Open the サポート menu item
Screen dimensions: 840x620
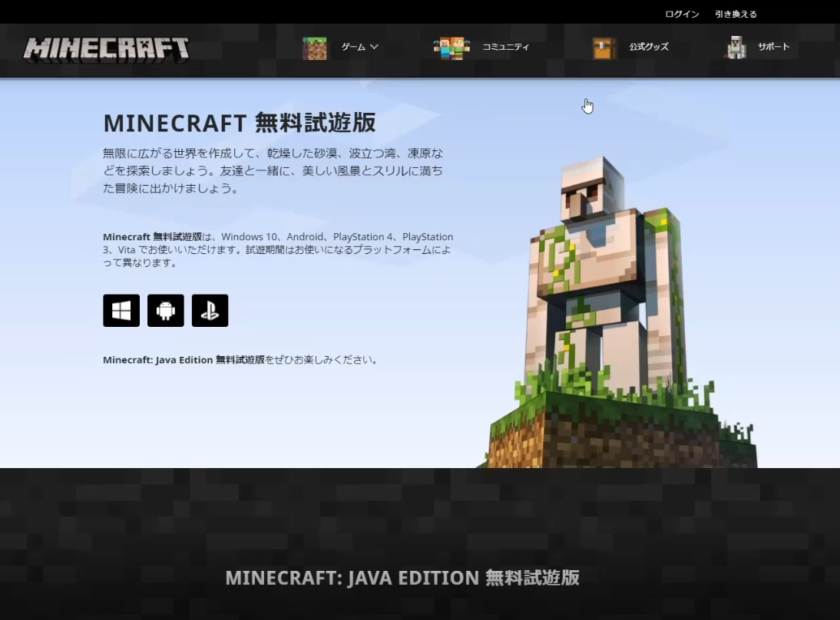click(773, 47)
